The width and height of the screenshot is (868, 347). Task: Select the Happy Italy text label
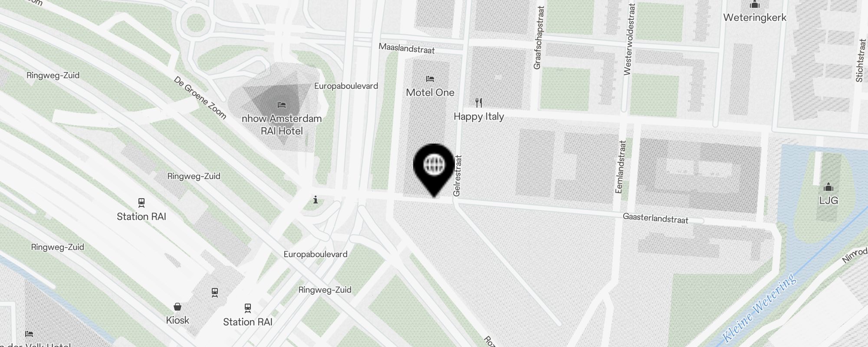(479, 116)
